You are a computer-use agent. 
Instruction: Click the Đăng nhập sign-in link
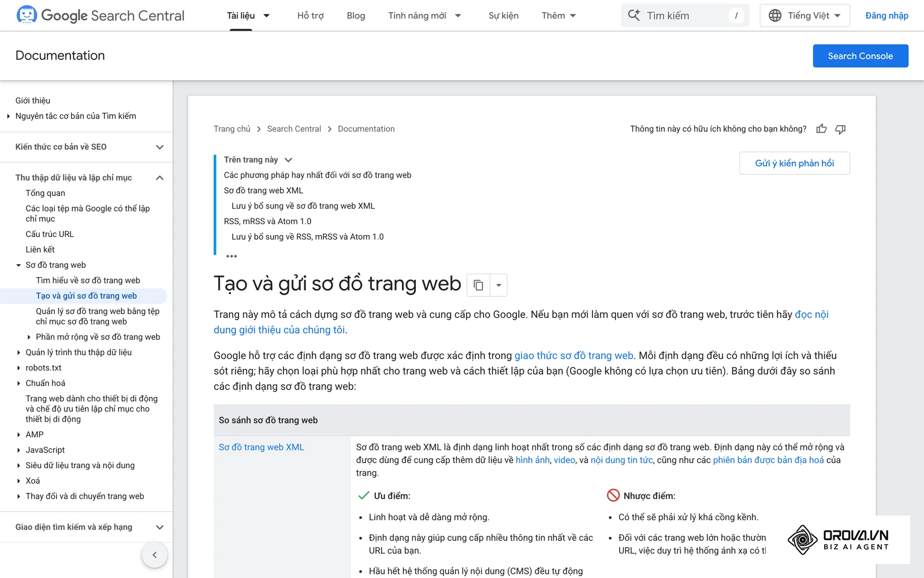(x=886, y=16)
